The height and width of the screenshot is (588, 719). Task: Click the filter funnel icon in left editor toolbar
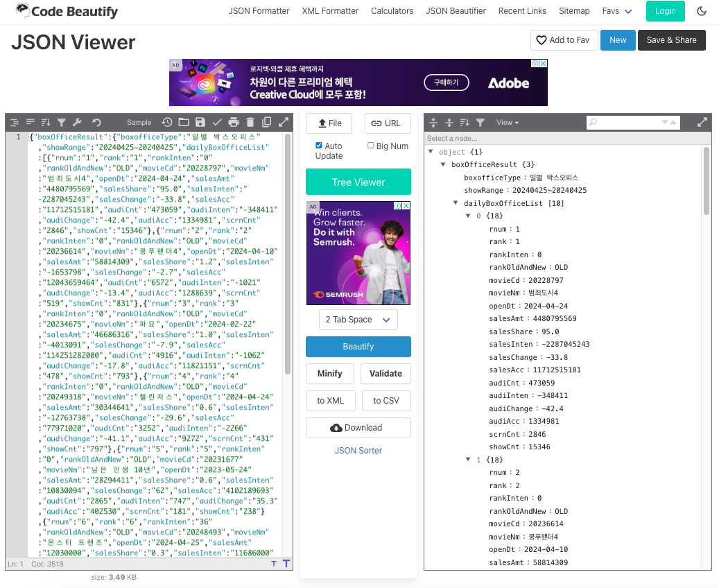tap(62, 123)
